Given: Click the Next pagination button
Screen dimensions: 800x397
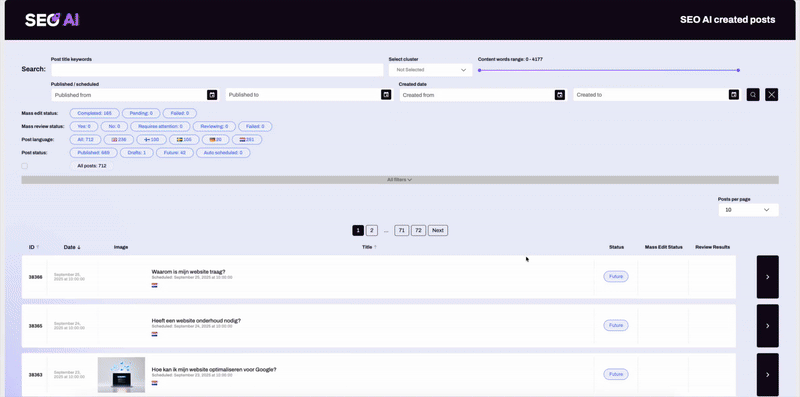Looking at the screenshot, I should pos(438,231).
